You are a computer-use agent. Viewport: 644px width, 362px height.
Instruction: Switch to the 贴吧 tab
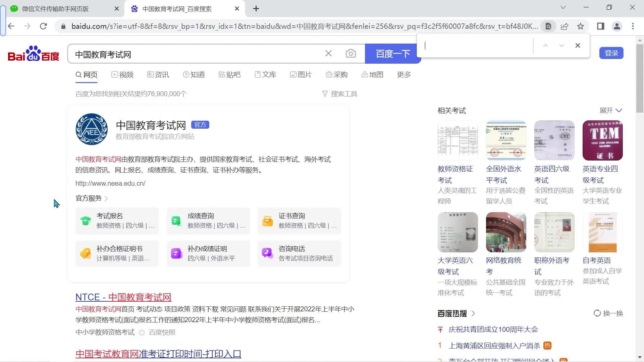coord(229,75)
